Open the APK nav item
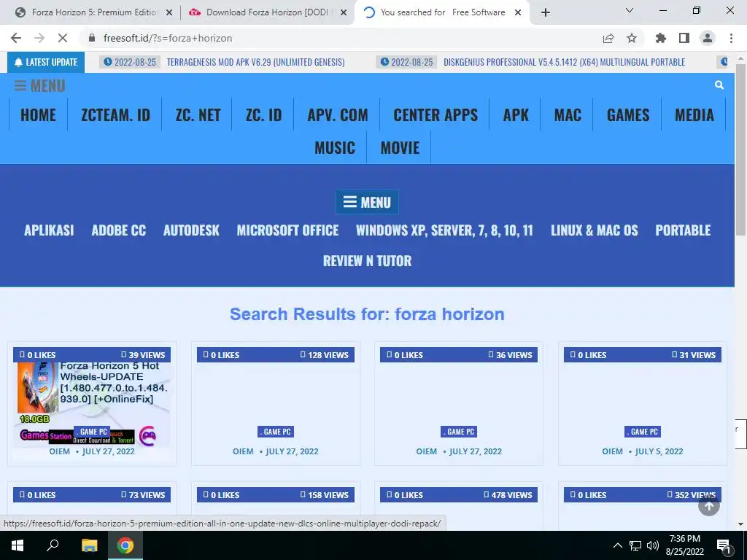The height and width of the screenshot is (560, 747). point(516,114)
